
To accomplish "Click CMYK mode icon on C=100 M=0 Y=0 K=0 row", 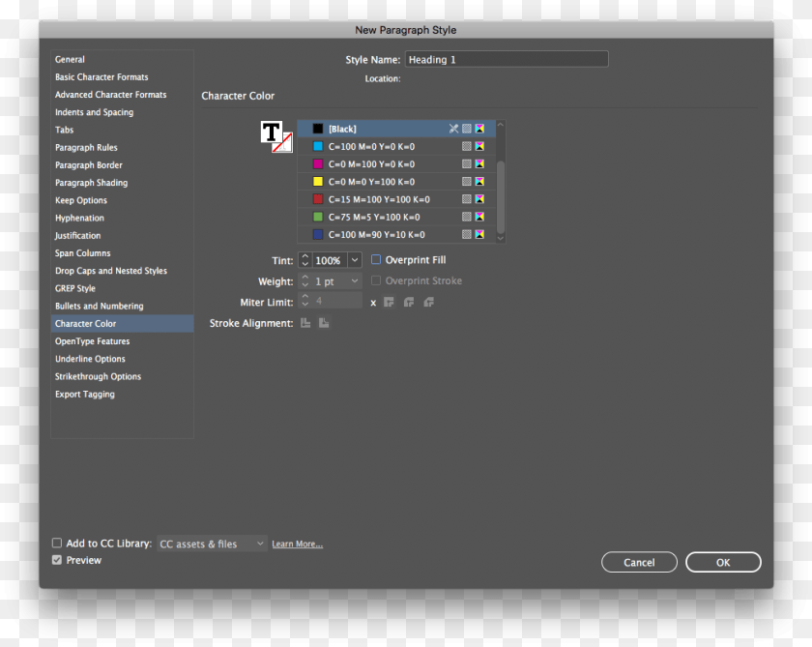I will (x=479, y=146).
